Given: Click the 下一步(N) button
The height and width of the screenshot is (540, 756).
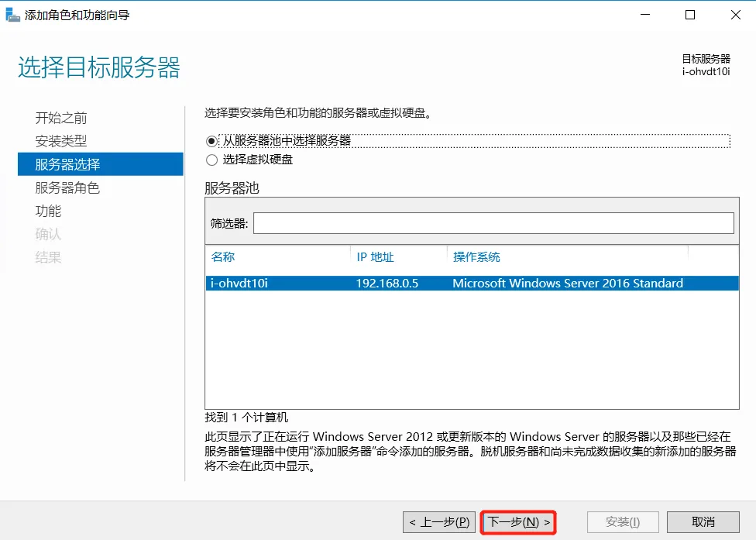Looking at the screenshot, I should (519, 522).
